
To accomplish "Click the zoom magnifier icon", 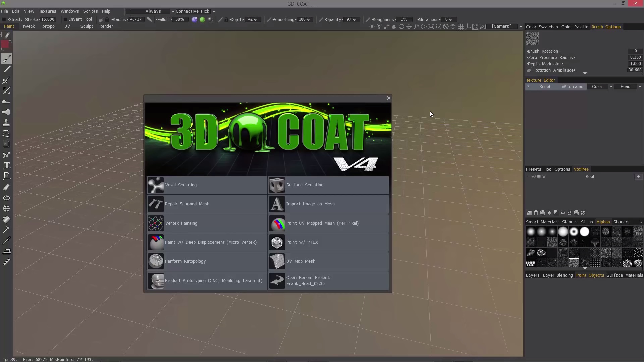I will pyautogui.click(x=416, y=27).
